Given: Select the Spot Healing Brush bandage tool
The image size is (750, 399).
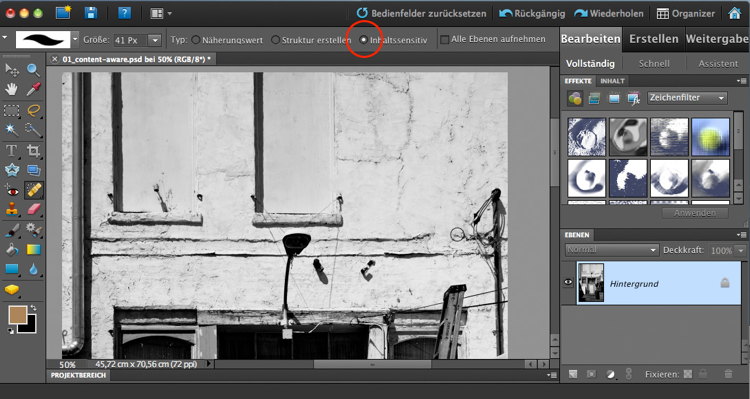Looking at the screenshot, I should [33, 191].
